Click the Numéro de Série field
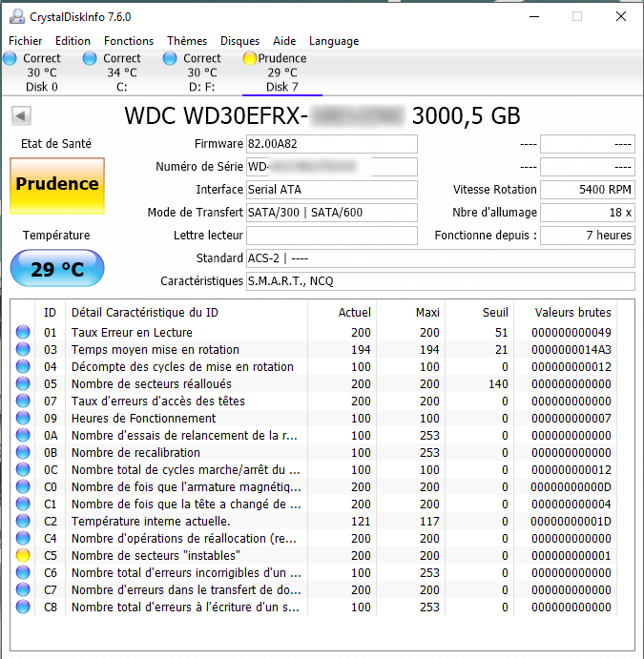Image resolution: width=644 pixels, height=659 pixels. 332,167
